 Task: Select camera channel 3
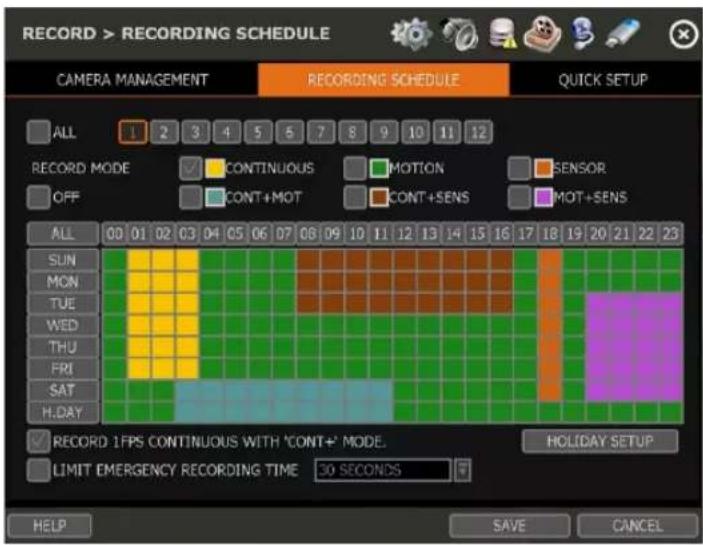tap(195, 132)
